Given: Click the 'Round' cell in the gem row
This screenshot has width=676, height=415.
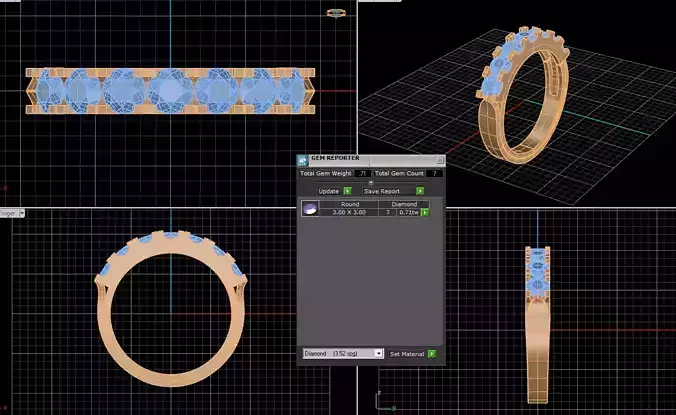Looking at the screenshot, I should [350, 204].
